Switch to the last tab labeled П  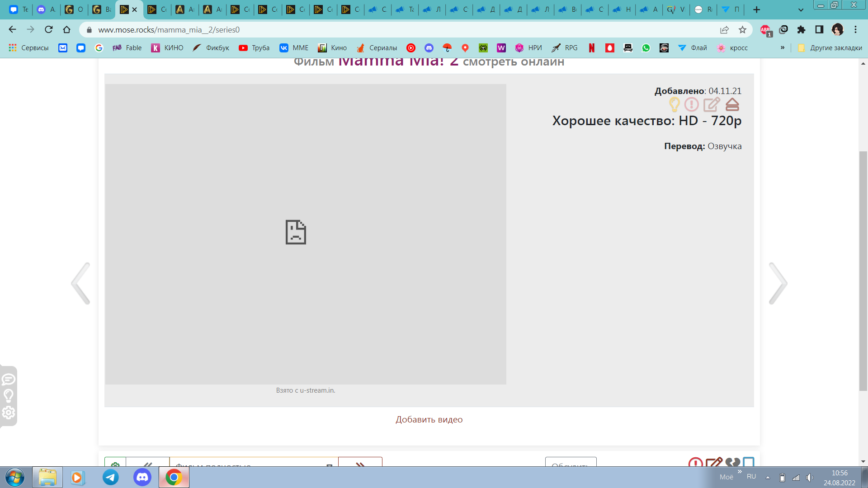(730, 9)
